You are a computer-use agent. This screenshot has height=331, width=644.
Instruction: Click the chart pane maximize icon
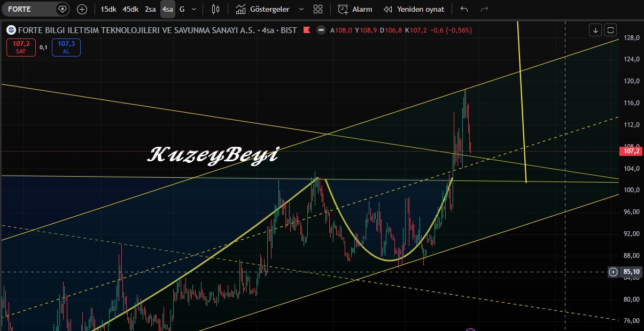tap(611, 30)
